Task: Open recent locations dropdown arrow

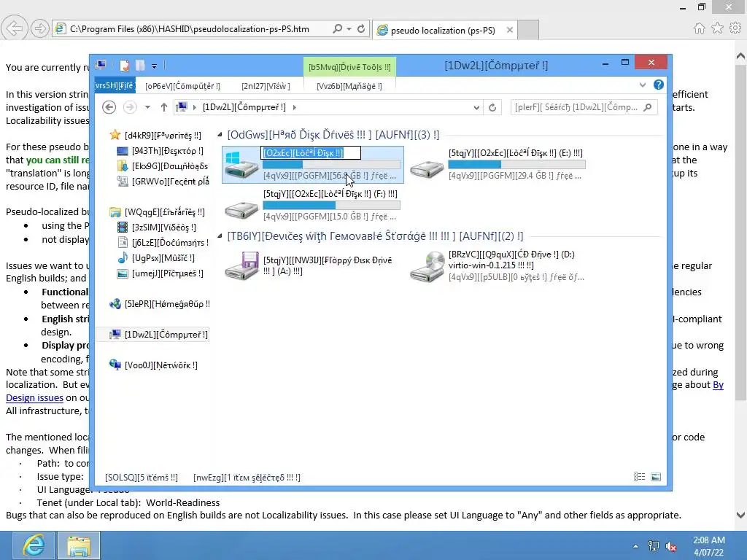Action: (147, 107)
